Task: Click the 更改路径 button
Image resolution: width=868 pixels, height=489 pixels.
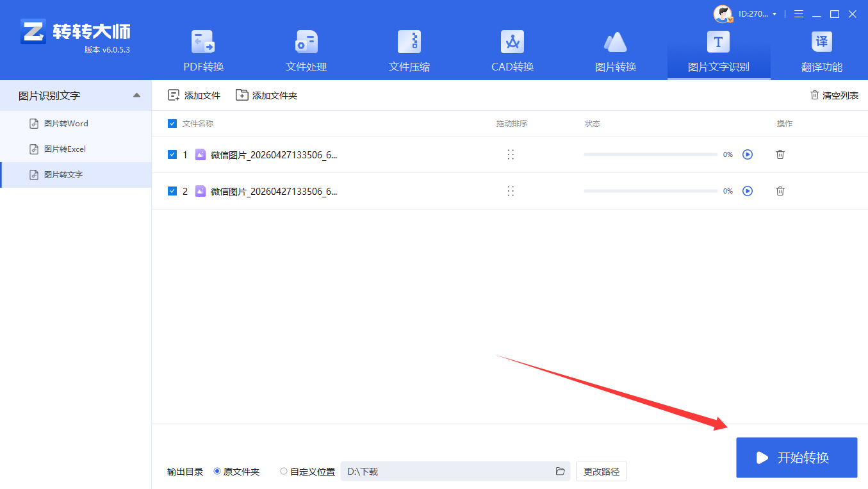Action: click(x=602, y=472)
